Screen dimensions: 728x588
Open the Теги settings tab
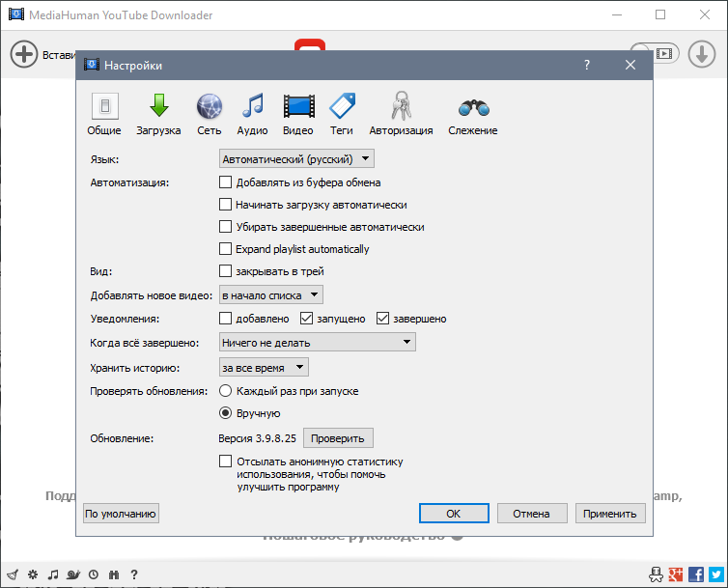pyautogui.click(x=342, y=114)
